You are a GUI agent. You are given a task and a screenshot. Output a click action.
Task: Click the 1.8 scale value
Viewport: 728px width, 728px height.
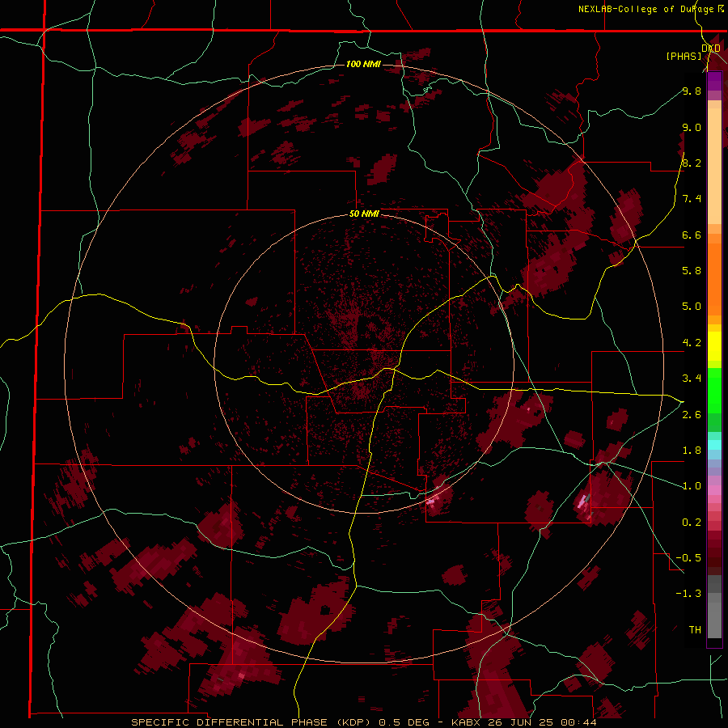pyautogui.click(x=692, y=451)
